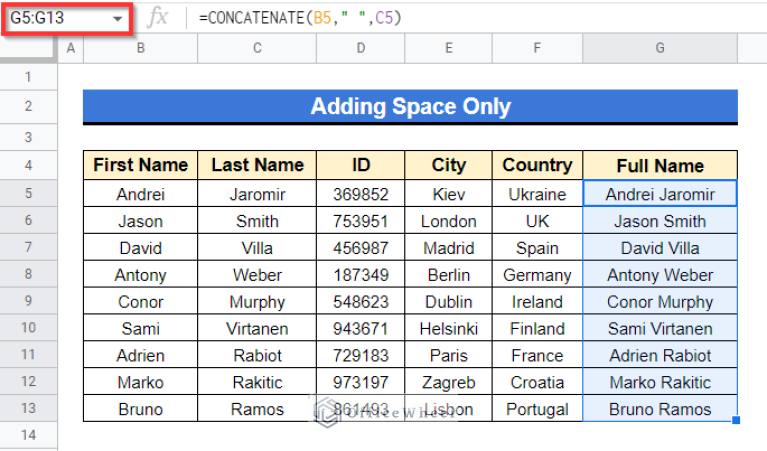
Task: Select the 'Portugal' cell
Action: pyautogui.click(x=537, y=409)
